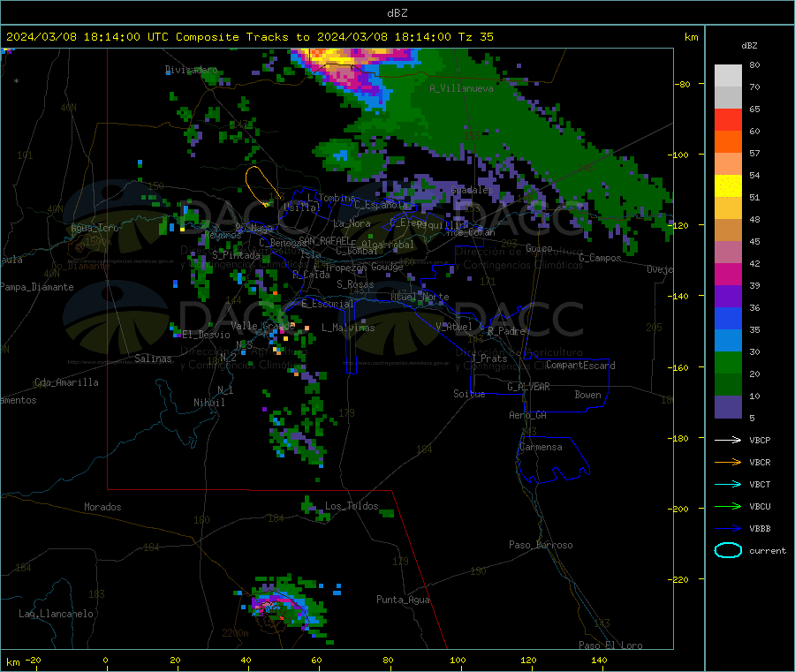Click the 'Divisadero' map label

click(x=191, y=70)
